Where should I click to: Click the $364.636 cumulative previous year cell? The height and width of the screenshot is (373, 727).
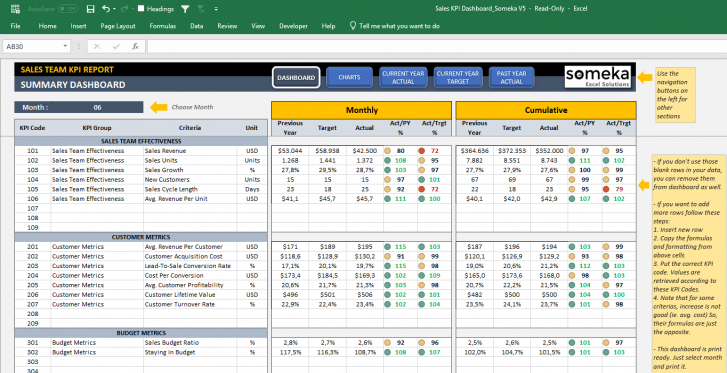tap(474, 151)
